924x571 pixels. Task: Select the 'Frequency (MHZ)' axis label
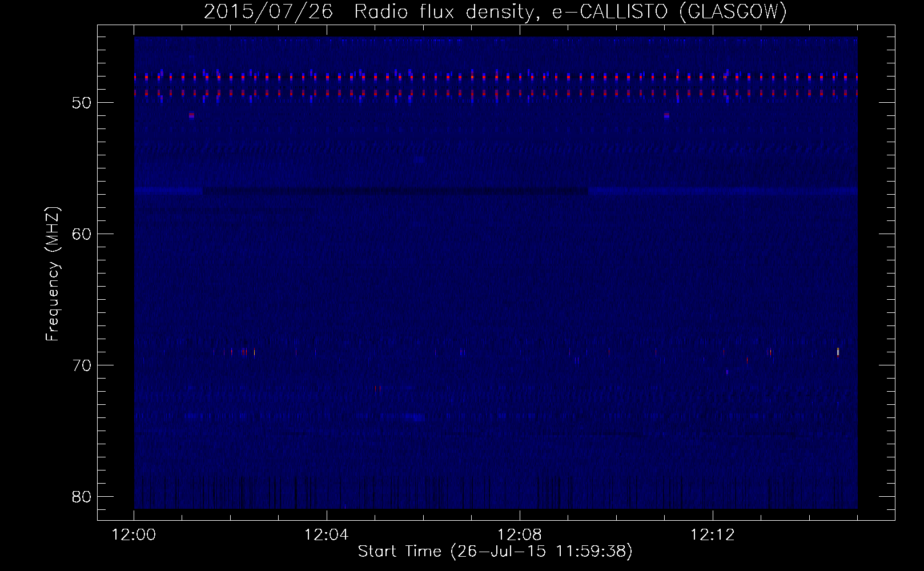tap(53, 274)
